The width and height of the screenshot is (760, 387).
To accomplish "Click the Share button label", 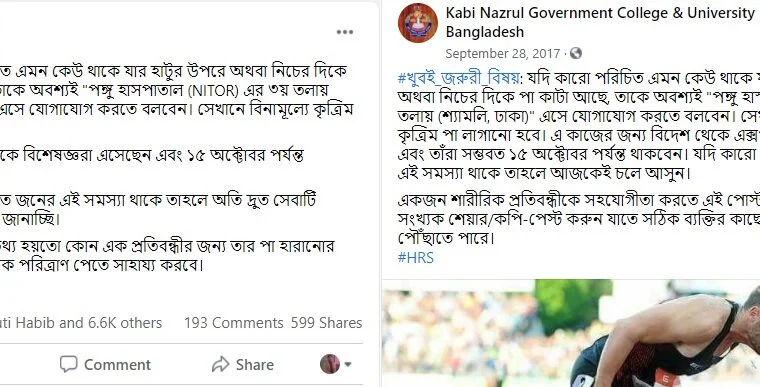I will [255, 365].
